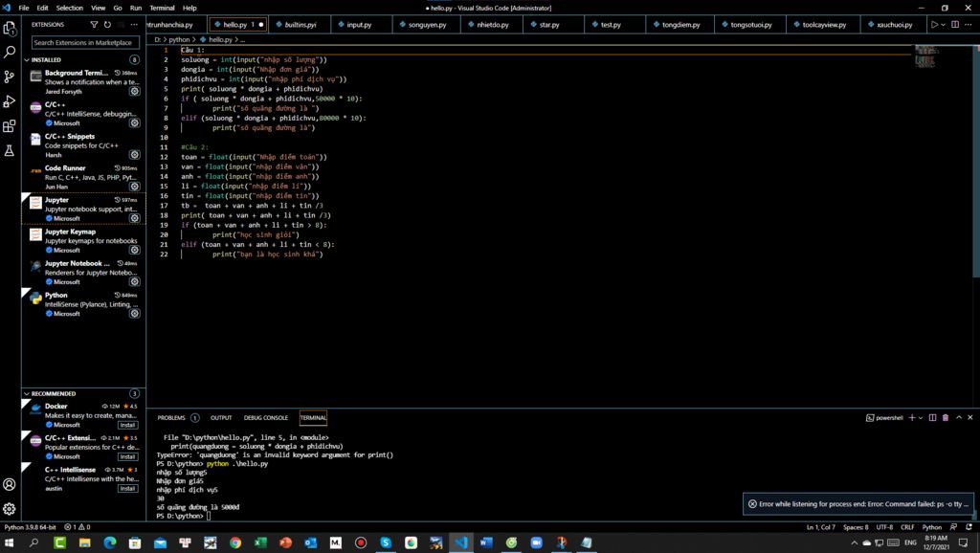Select the Python language mode in status bar
This screenshot has height=553, width=980.
coord(932,527)
